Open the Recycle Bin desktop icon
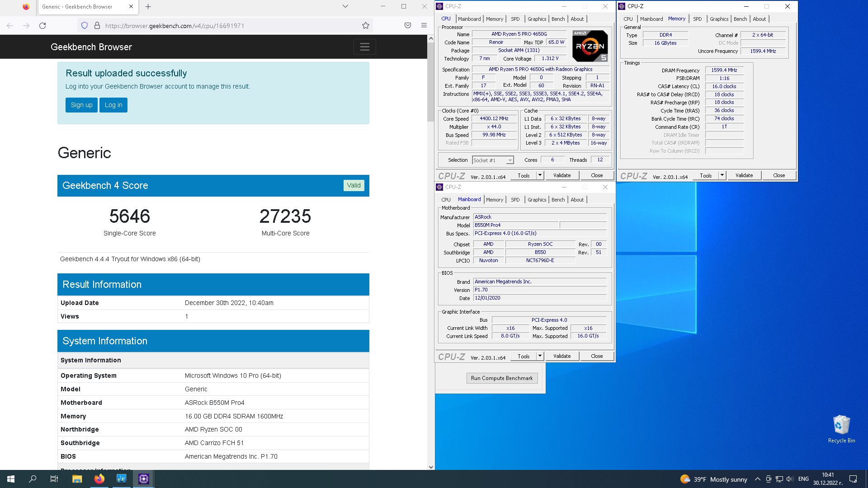The height and width of the screenshot is (488, 868). [x=841, y=429]
